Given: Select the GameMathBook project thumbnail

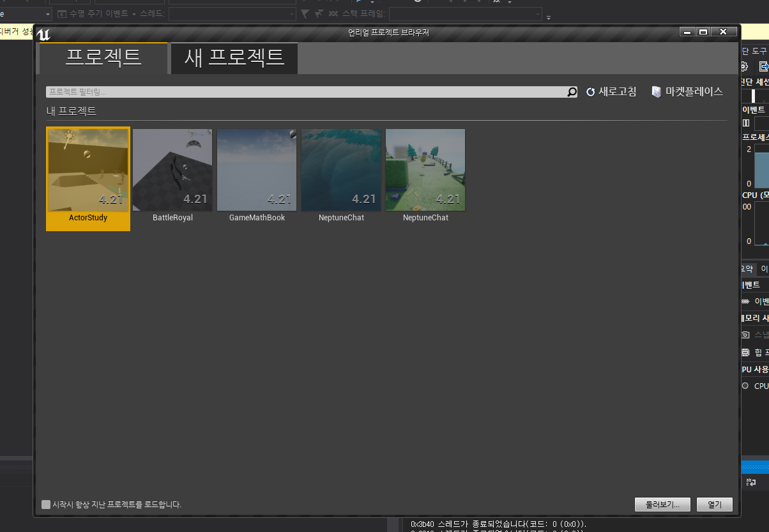Looking at the screenshot, I should pos(257,170).
